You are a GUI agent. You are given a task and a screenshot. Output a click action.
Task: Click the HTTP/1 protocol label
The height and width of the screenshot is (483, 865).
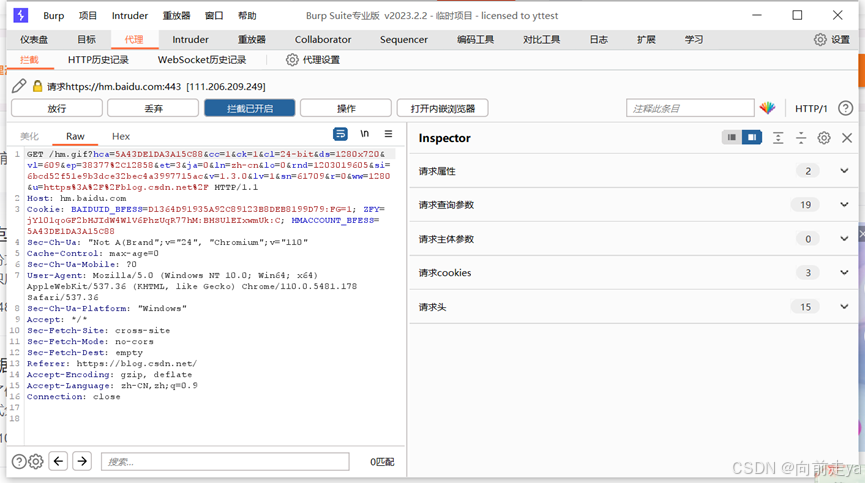coord(811,109)
